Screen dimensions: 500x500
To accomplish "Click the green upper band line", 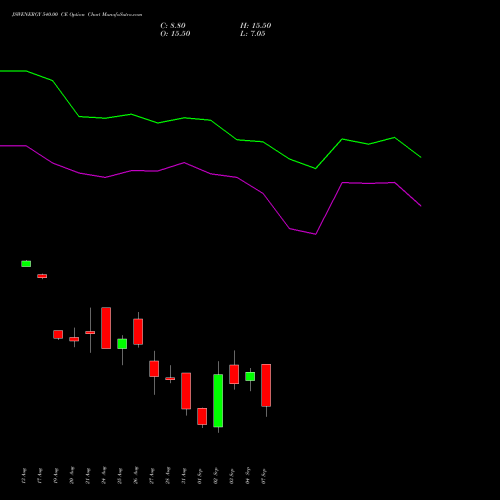I will point(211,120).
